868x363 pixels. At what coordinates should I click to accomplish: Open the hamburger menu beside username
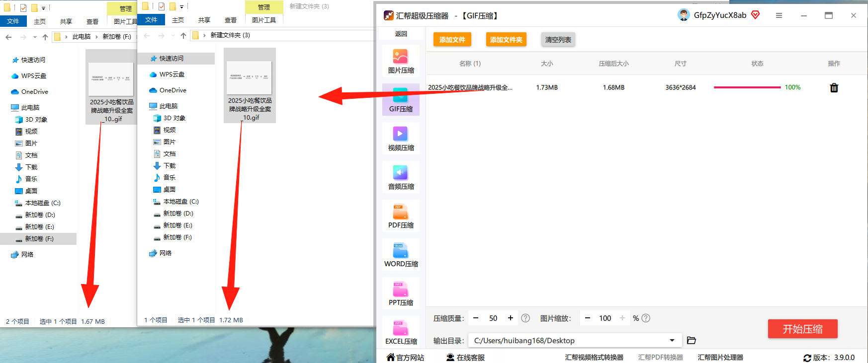(x=779, y=15)
